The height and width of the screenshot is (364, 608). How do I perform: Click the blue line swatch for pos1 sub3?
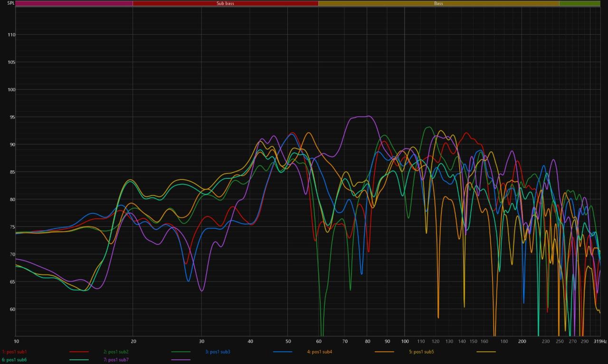[x=283, y=352]
